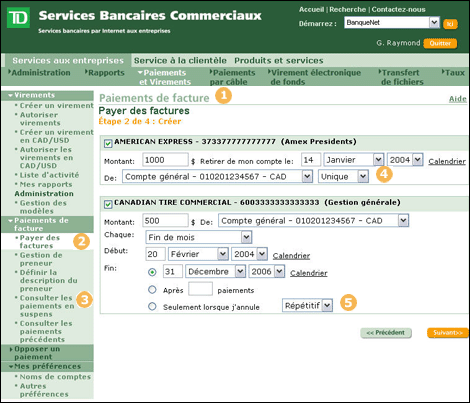Screen dimensions: 470x403
Task: Open American Express account De dropdown
Action: point(217,176)
